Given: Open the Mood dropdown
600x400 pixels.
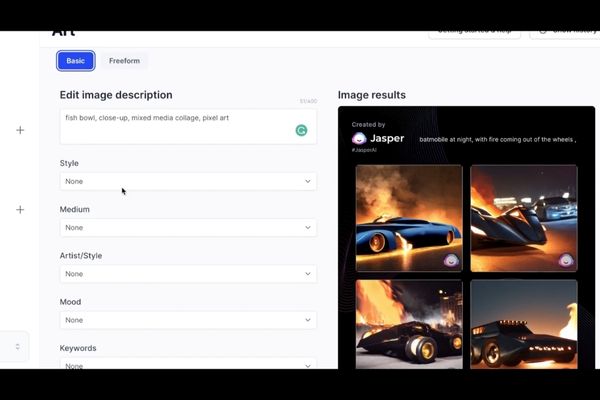Looking at the screenshot, I should (x=188, y=320).
